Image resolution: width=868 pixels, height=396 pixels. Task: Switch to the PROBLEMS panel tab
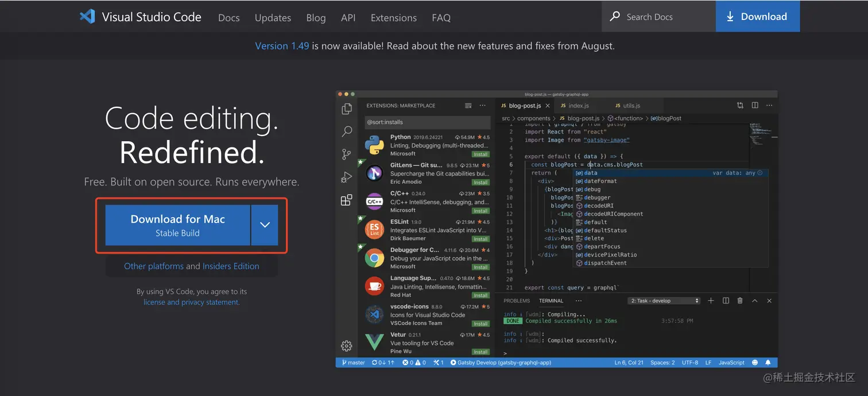coord(517,301)
